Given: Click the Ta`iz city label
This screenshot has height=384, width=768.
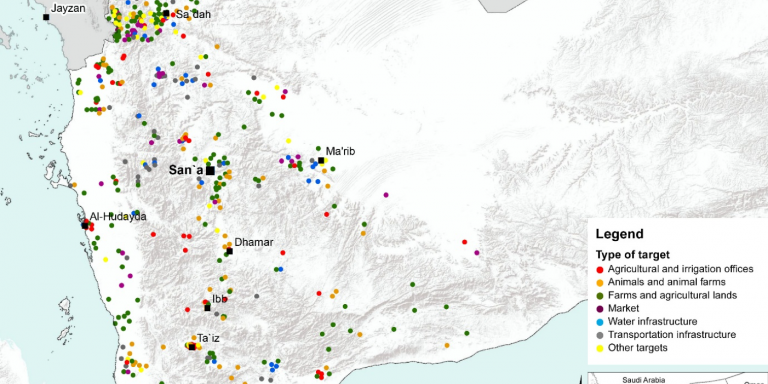Looking at the screenshot, I should click(x=209, y=338).
